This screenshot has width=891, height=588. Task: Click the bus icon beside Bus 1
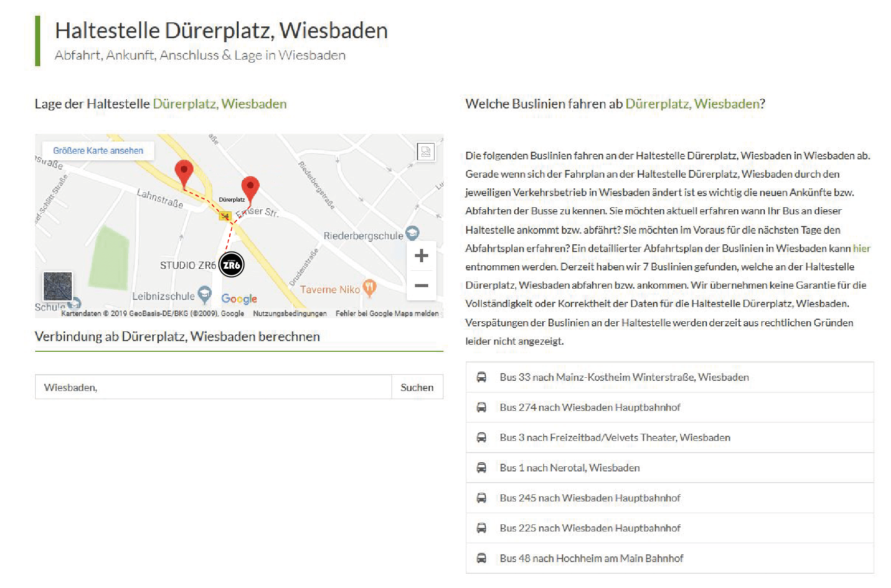[481, 467]
